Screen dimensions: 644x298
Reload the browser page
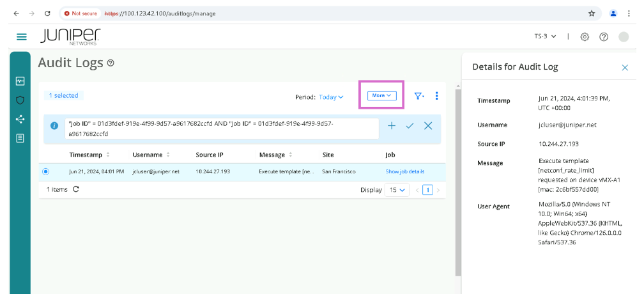pyautogui.click(x=47, y=13)
